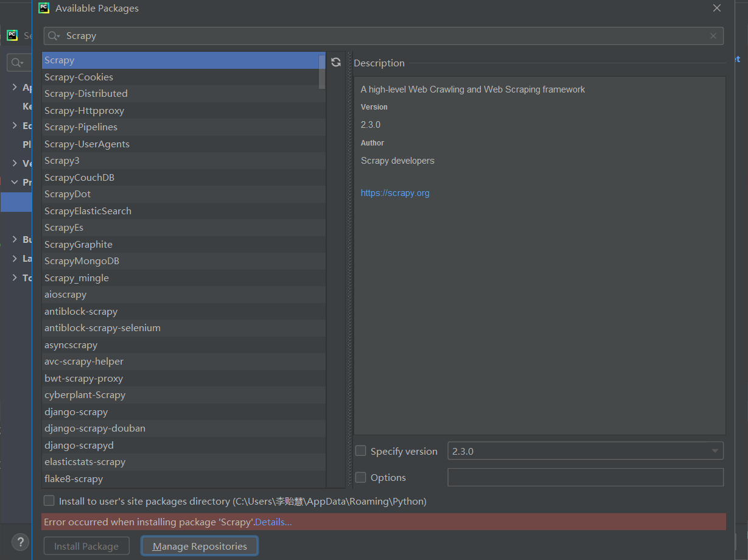Select the ScrapyGraphite package

[183, 244]
